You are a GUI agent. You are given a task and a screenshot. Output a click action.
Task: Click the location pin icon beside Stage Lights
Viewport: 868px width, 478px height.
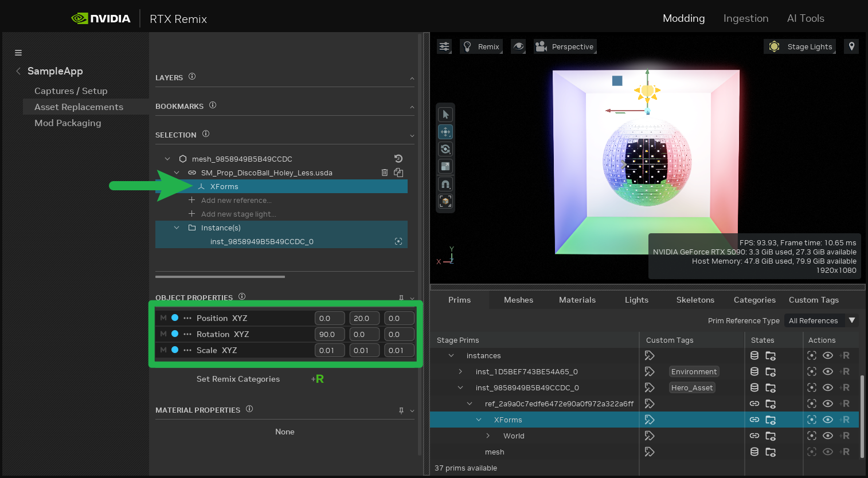851,46
